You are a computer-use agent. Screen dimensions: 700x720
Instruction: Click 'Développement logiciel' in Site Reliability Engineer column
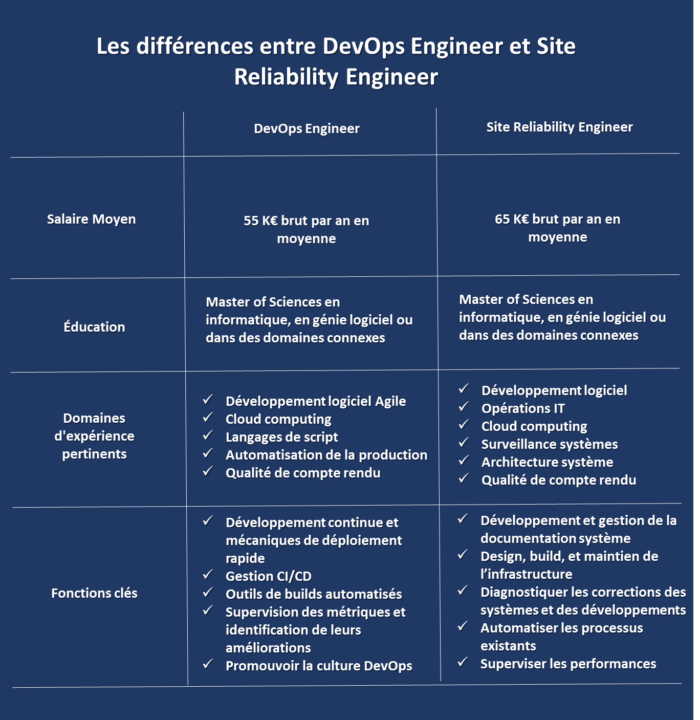click(x=554, y=390)
